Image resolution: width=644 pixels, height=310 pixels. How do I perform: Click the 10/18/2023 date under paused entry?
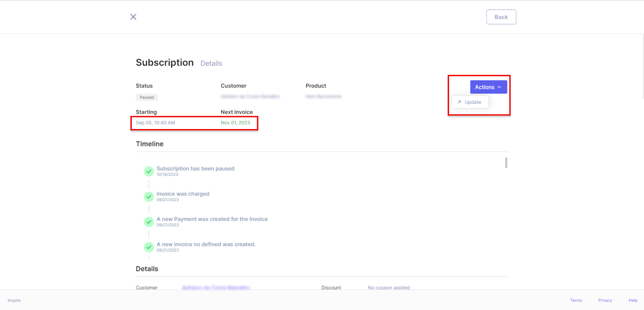pos(167,174)
